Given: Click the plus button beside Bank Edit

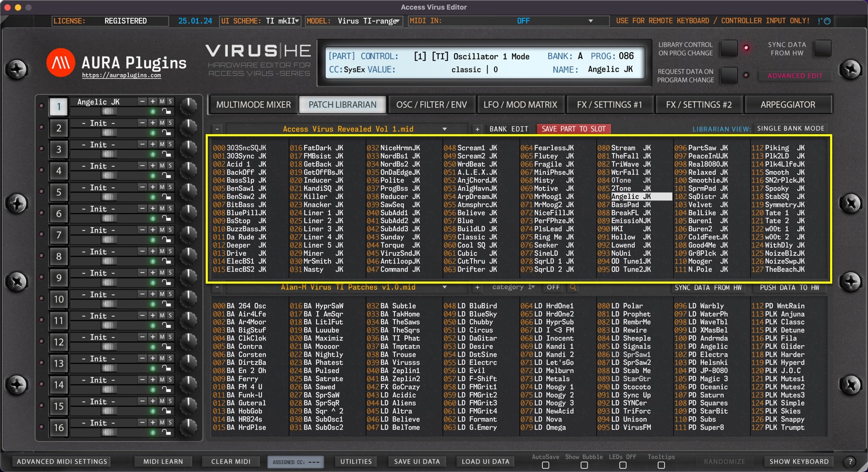Looking at the screenshot, I should pos(477,129).
